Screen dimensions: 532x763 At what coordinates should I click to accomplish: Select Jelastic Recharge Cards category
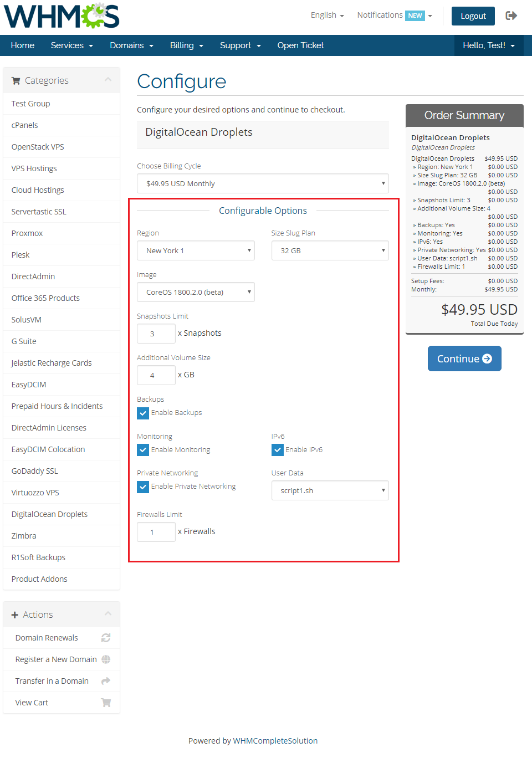(62, 363)
